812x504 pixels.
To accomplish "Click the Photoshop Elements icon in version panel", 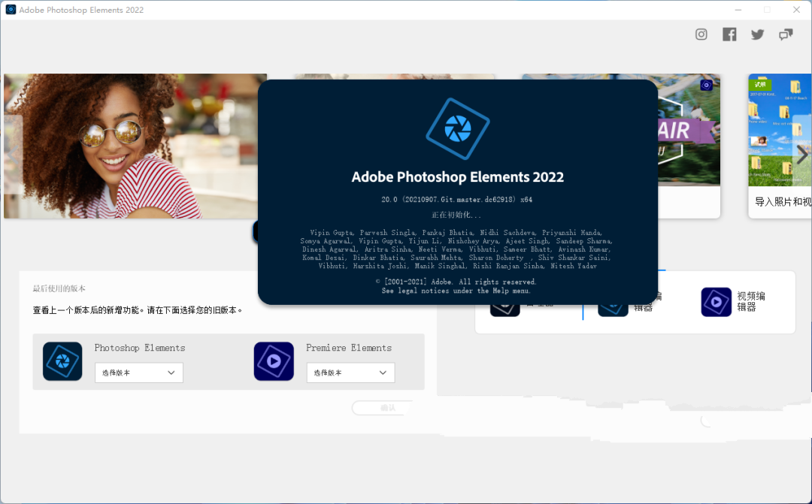I will [x=62, y=361].
